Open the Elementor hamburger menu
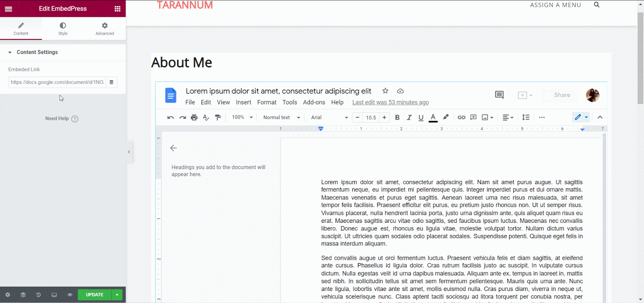Image resolution: width=644 pixels, height=303 pixels. point(8,8)
